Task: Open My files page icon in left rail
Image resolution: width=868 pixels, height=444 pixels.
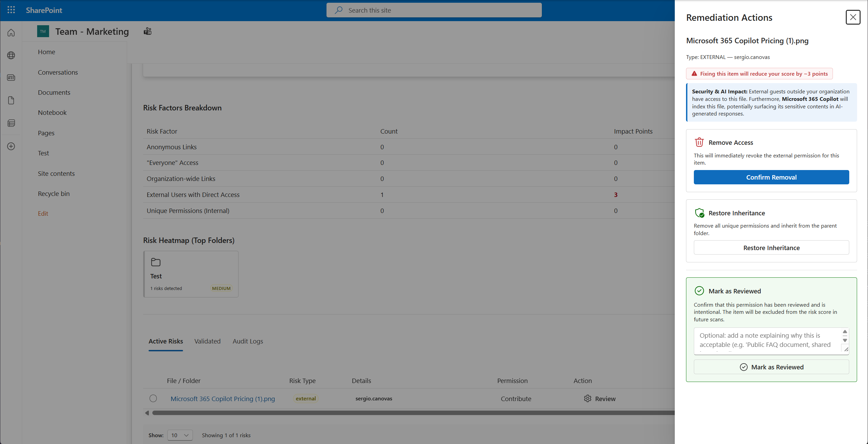Action: pos(11,101)
